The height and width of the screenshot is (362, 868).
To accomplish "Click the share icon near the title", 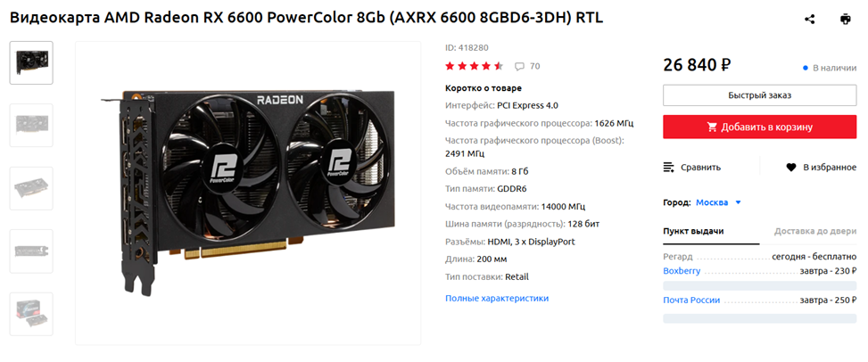I will [809, 20].
